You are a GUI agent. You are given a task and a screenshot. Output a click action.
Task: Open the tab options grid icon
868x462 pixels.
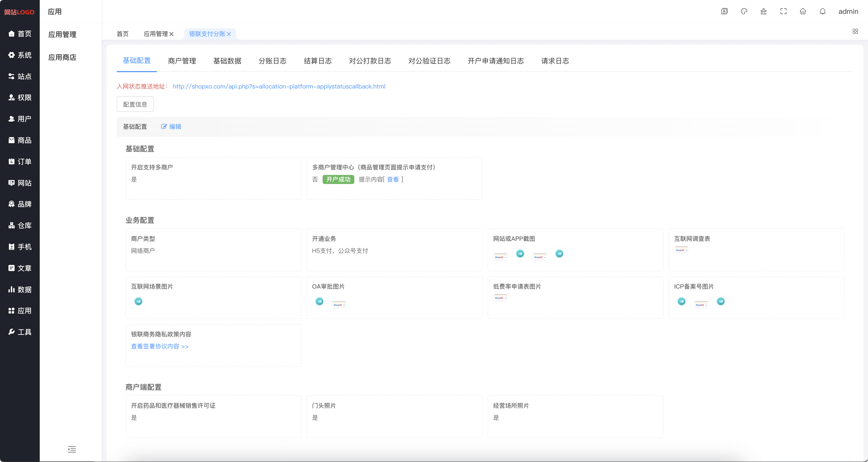pyautogui.click(x=855, y=31)
